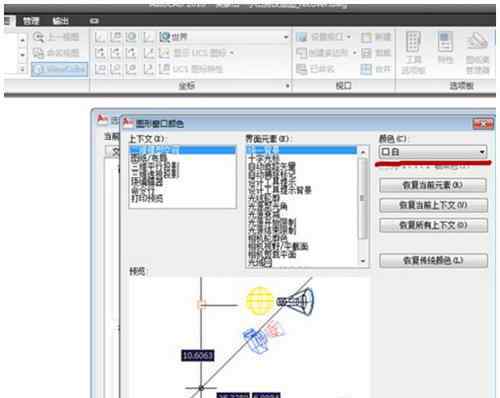Expand the 坐标 panel launcher arrow
This screenshot has height=398, width=500.
coord(287,86)
